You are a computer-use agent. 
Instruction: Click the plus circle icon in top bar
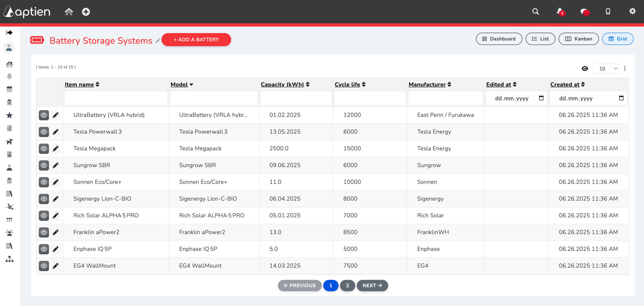point(86,12)
